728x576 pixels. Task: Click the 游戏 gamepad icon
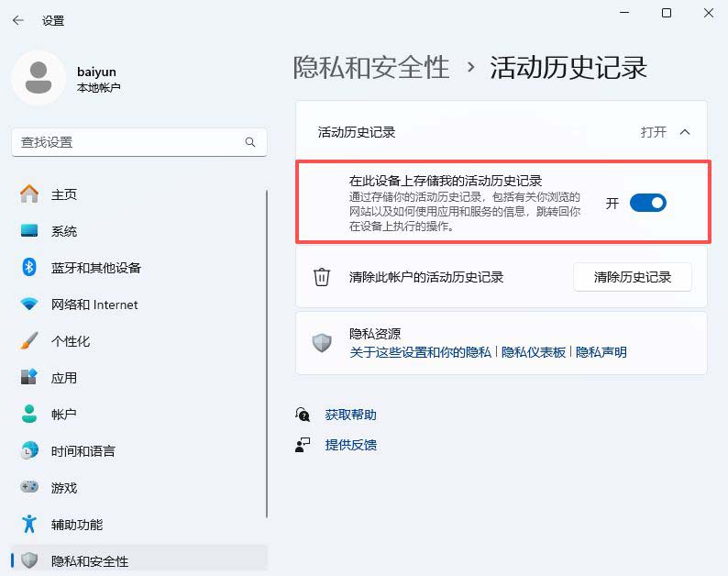[x=29, y=487]
